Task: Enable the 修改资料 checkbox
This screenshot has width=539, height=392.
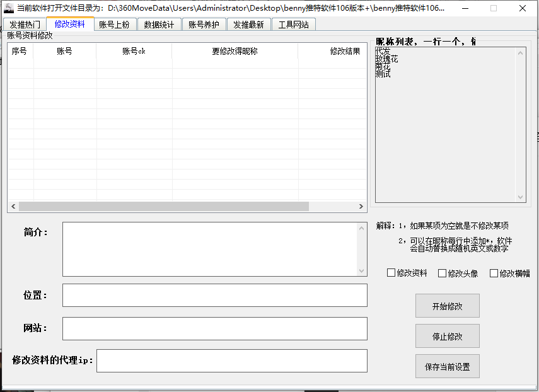Action: tap(391, 273)
